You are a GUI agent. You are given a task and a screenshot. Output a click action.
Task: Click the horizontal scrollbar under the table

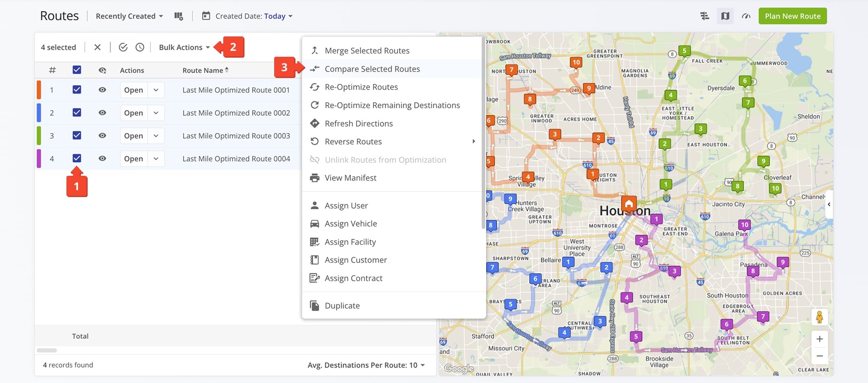point(47,350)
